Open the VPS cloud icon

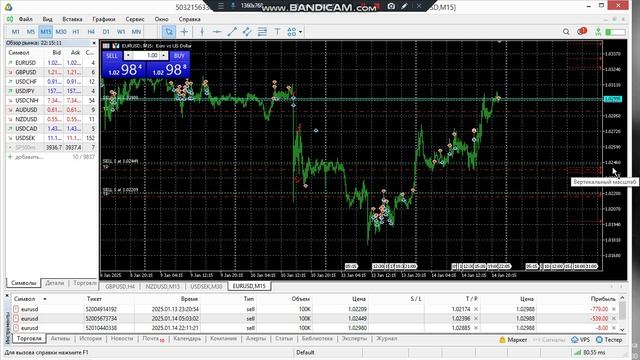[575, 340]
